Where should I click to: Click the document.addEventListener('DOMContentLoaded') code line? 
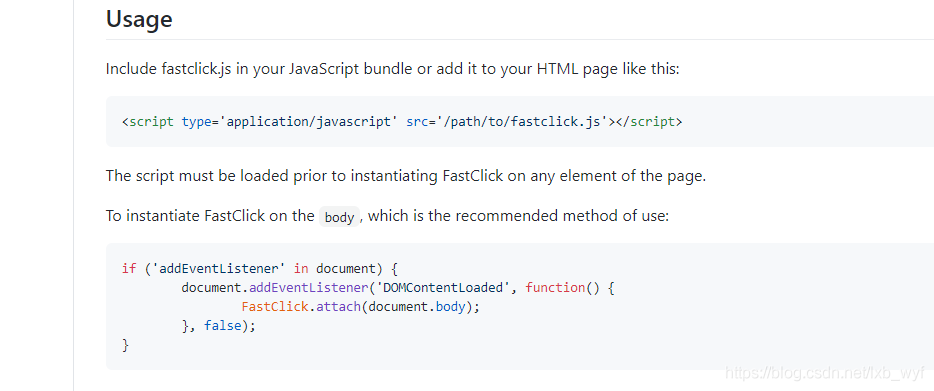click(x=397, y=288)
